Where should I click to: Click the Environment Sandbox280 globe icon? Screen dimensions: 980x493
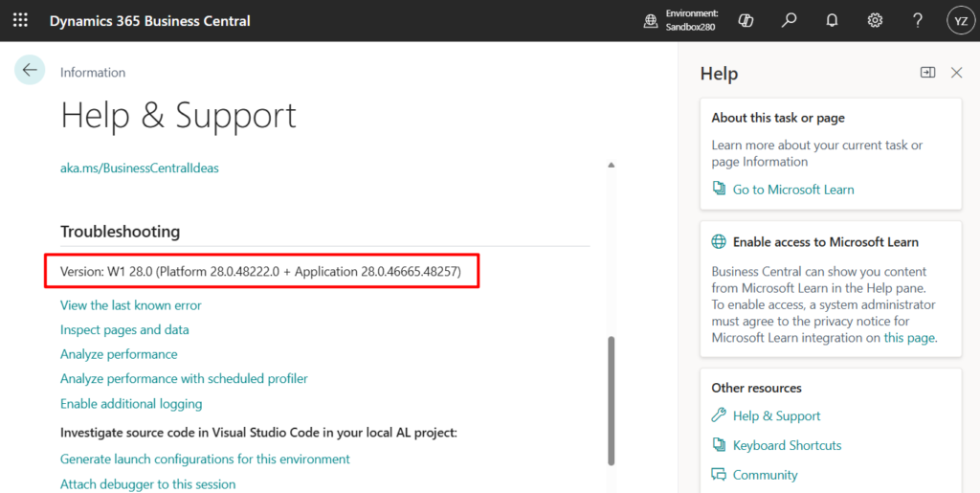click(651, 20)
